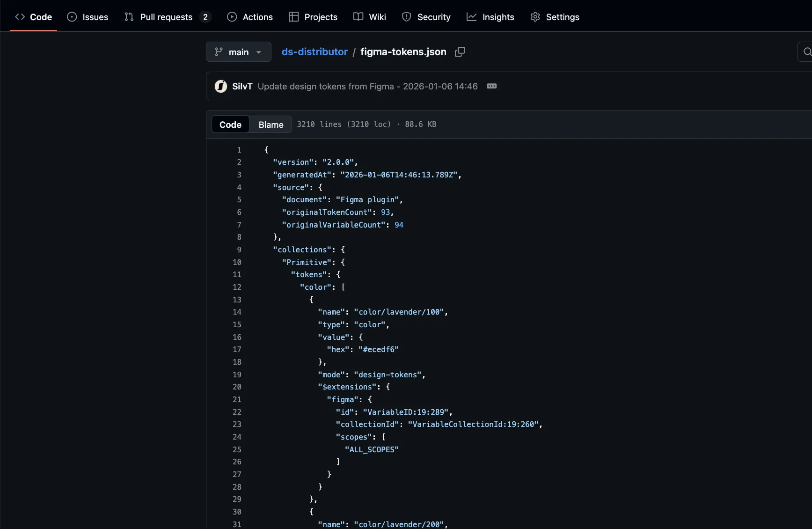Image resolution: width=812 pixels, height=529 pixels.
Task: Click SilvT's avatar icon
Action: (x=221, y=86)
